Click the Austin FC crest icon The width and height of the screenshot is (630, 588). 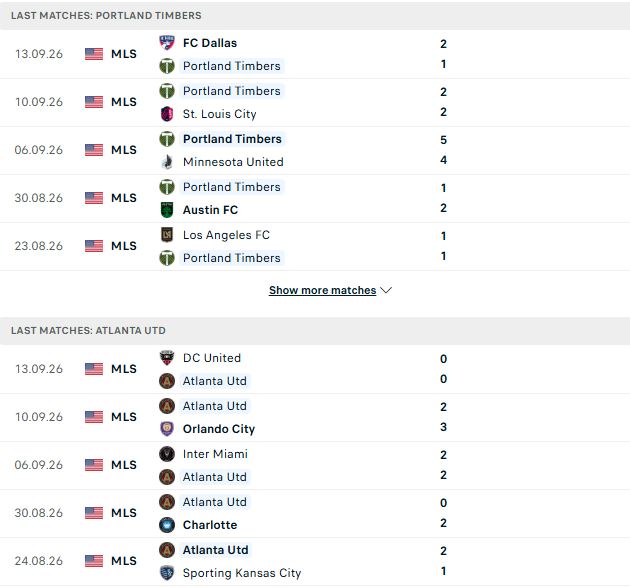click(167, 210)
